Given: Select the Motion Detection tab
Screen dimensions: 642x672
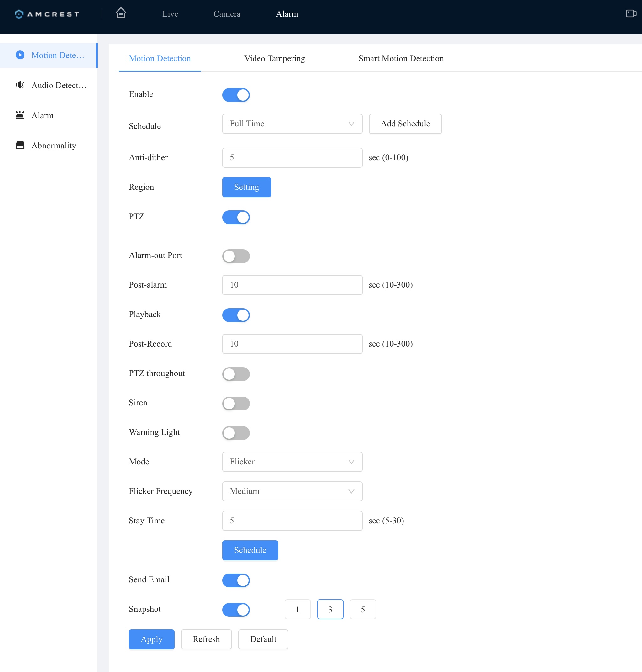Looking at the screenshot, I should pyautogui.click(x=160, y=58).
